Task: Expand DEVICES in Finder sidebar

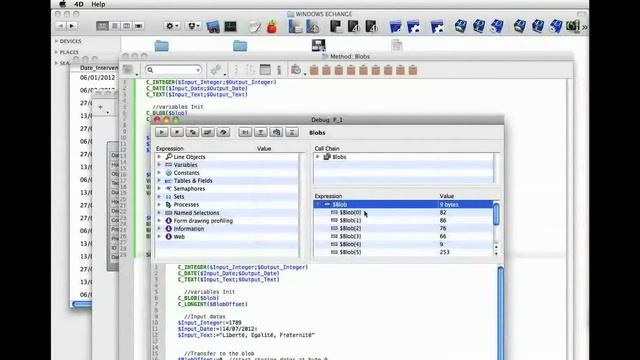Action: click(56, 41)
